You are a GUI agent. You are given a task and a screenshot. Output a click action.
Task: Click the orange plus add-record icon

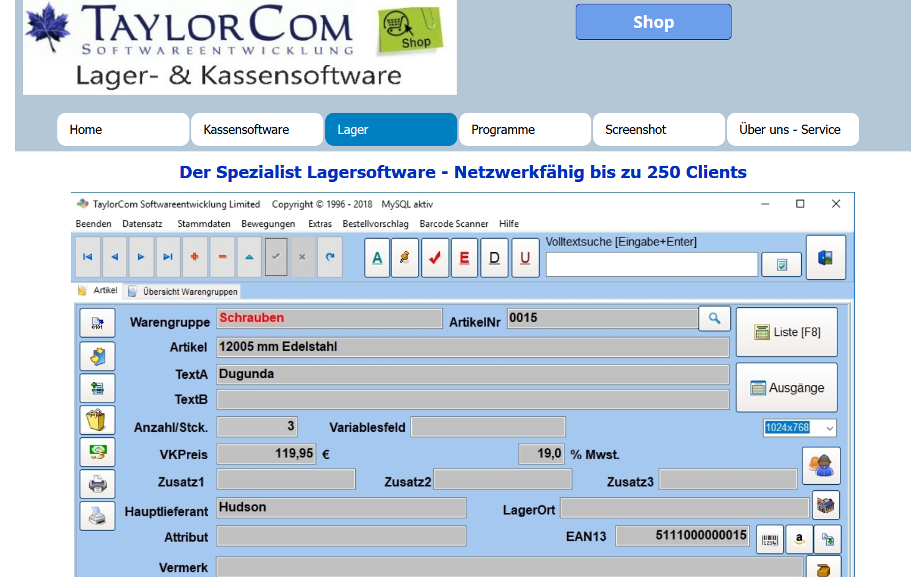pos(195,257)
